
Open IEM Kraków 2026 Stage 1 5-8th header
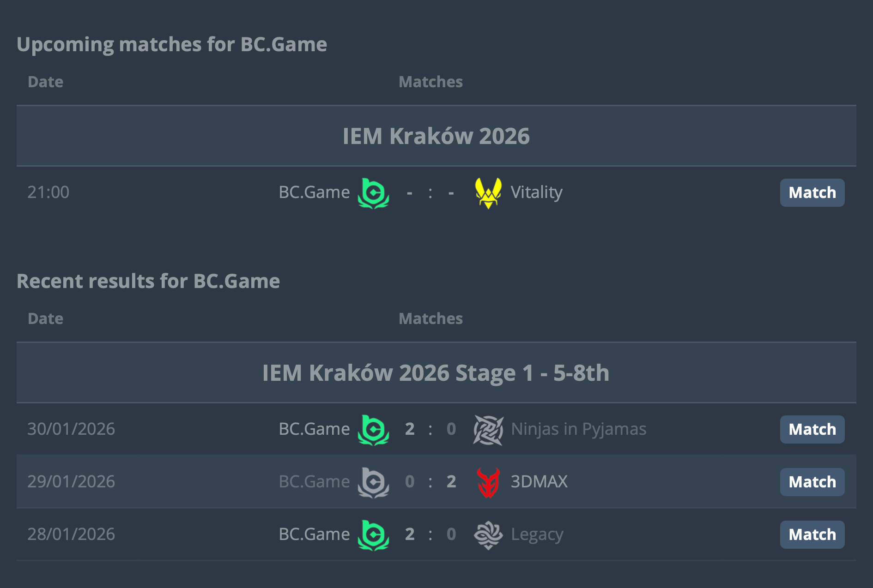pos(436,373)
